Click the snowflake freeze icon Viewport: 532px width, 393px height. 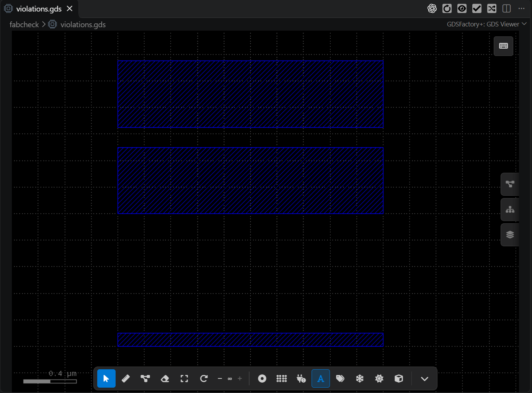360,378
